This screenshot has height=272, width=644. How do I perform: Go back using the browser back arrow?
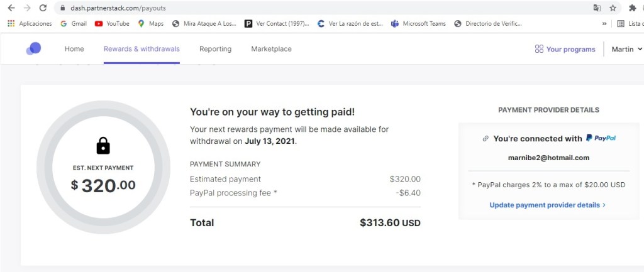pyautogui.click(x=11, y=8)
